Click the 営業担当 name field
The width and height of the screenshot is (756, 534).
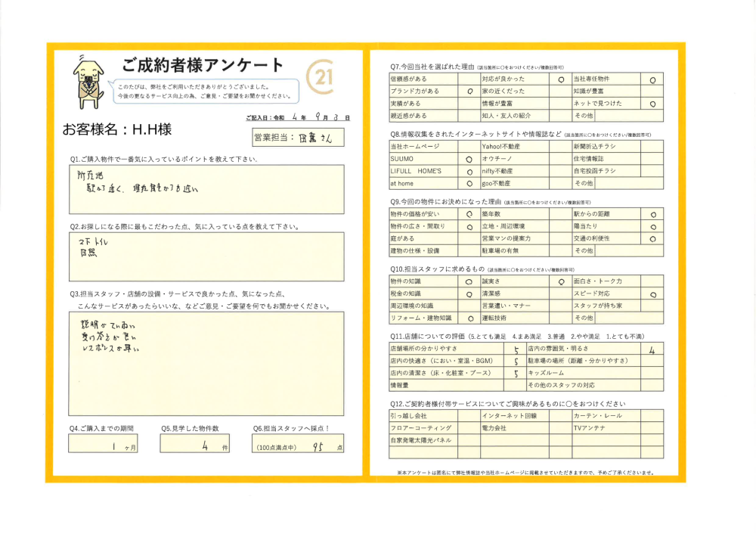297,138
